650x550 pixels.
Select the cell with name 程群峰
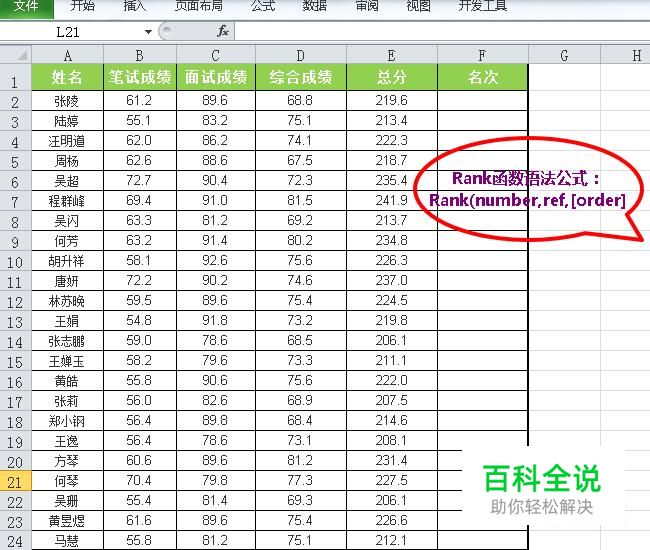point(68,201)
